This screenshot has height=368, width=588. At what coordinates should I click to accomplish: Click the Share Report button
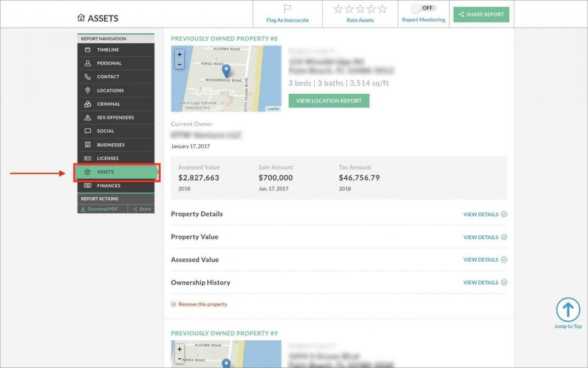[x=481, y=14]
